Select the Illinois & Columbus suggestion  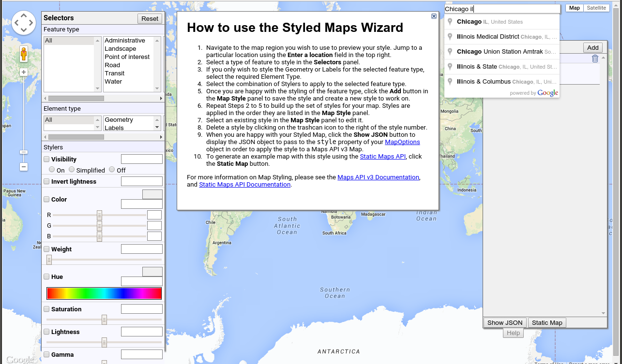502,82
